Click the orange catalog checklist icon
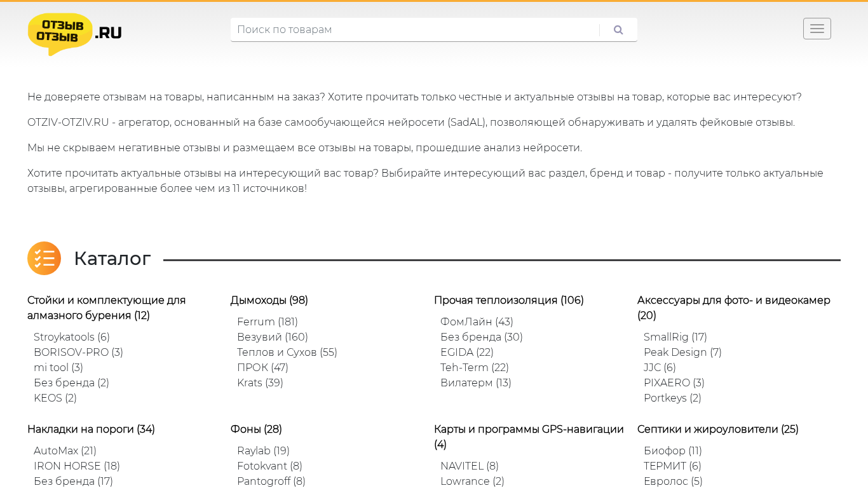Viewport: 868px width, 488px height. (44, 258)
